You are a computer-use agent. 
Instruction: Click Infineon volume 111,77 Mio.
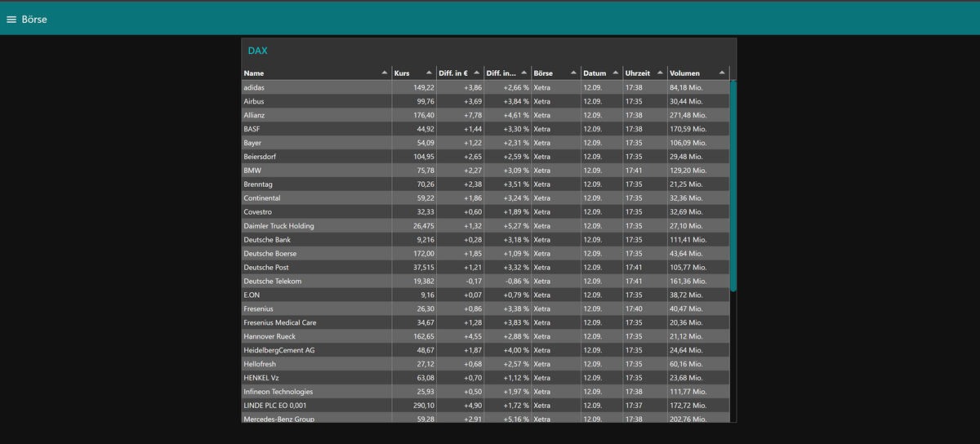tap(688, 392)
